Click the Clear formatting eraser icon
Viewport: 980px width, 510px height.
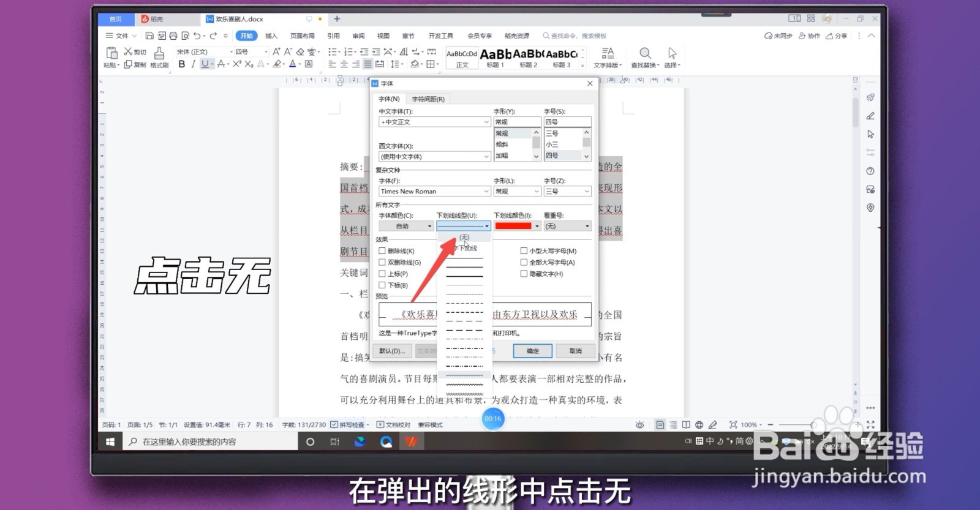[300, 51]
